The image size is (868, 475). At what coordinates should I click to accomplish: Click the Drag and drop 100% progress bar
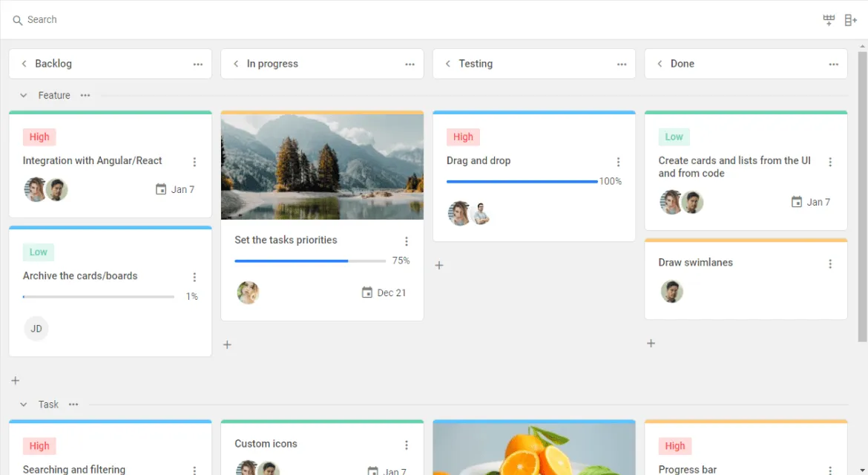522,182
